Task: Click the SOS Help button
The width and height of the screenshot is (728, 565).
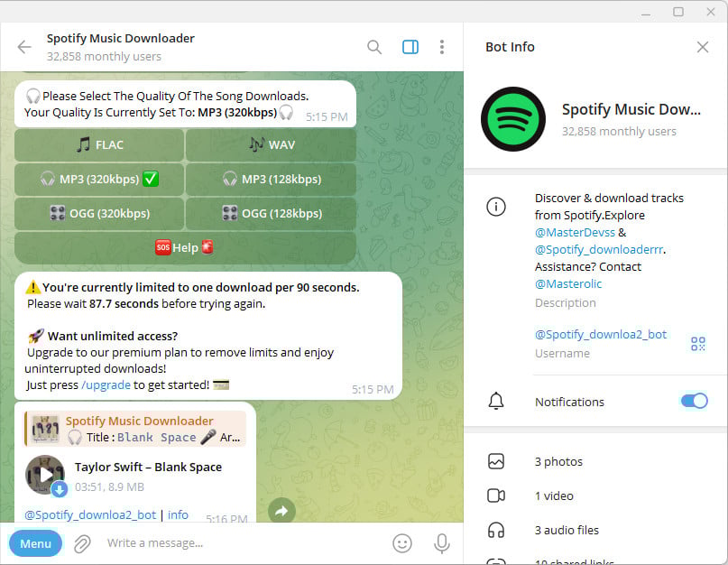Action: pos(185,247)
